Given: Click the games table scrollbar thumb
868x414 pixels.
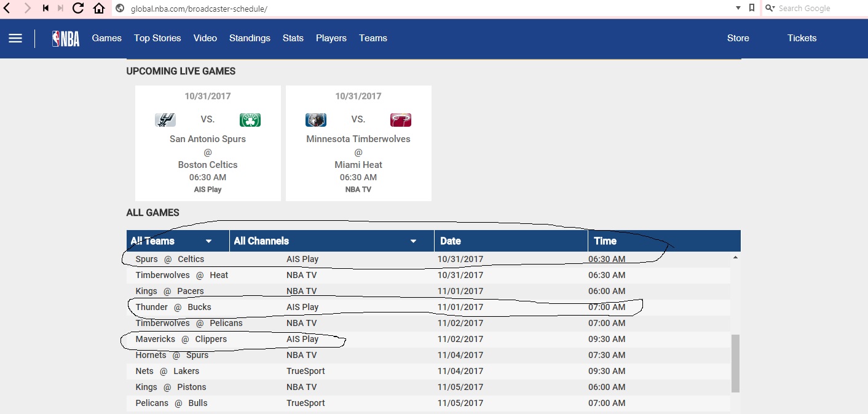Looking at the screenshot, I should [735, 364].
